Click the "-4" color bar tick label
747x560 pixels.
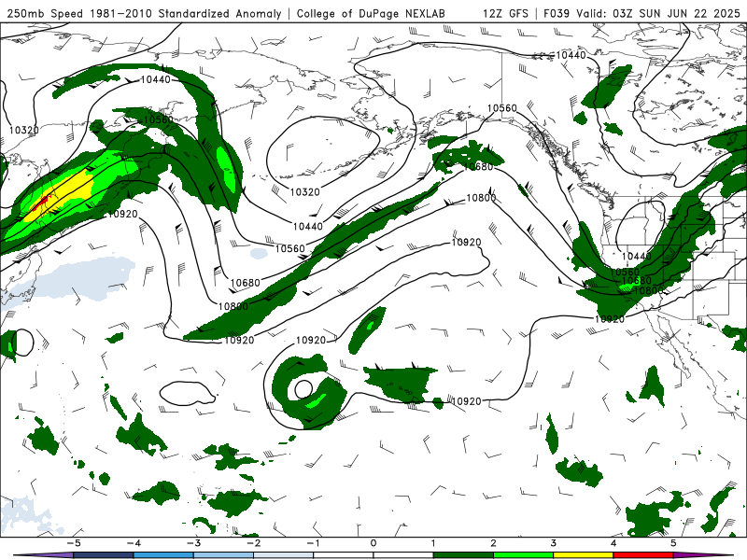click(134, 543)
